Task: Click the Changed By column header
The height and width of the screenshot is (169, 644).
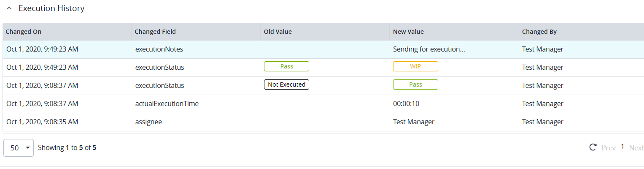Action: (x=539, y=32)
